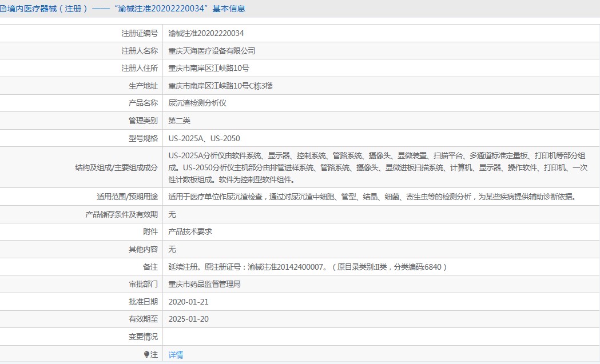
Task: Click the 其他内容 row label
Action: [x=143, y=249]
